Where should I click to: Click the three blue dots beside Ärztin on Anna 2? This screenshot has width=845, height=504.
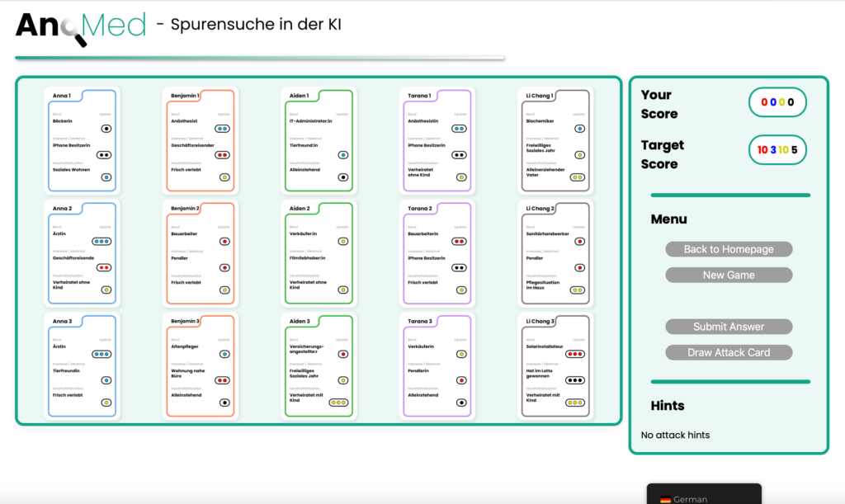102,242
